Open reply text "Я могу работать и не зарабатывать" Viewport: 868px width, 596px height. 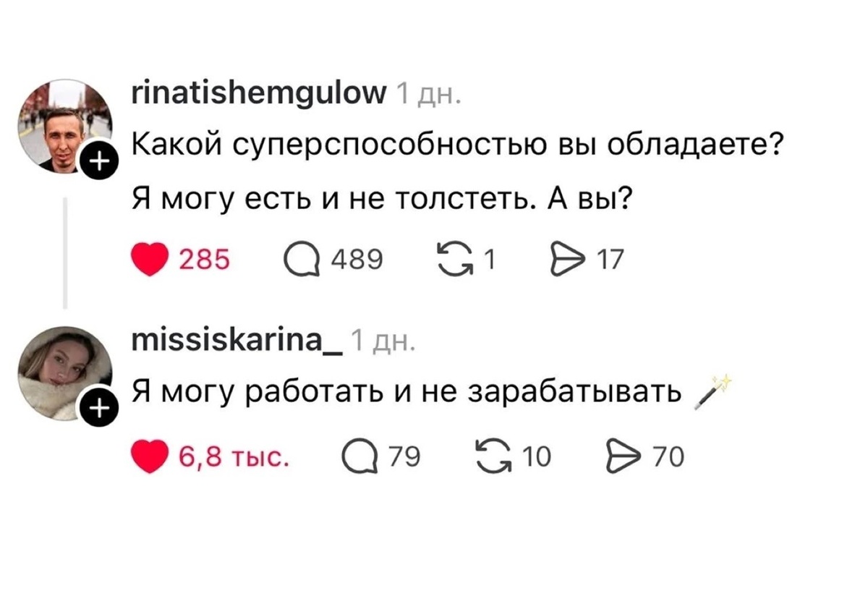(x=406, y=392)
